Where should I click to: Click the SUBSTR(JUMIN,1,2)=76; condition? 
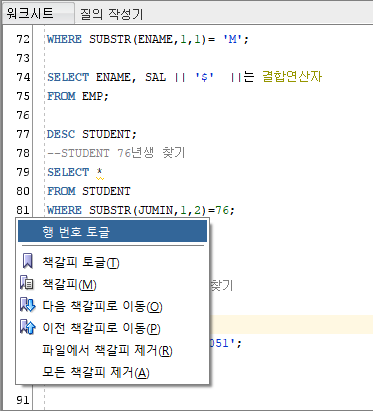pyautogui.click(x=162, y=210)
